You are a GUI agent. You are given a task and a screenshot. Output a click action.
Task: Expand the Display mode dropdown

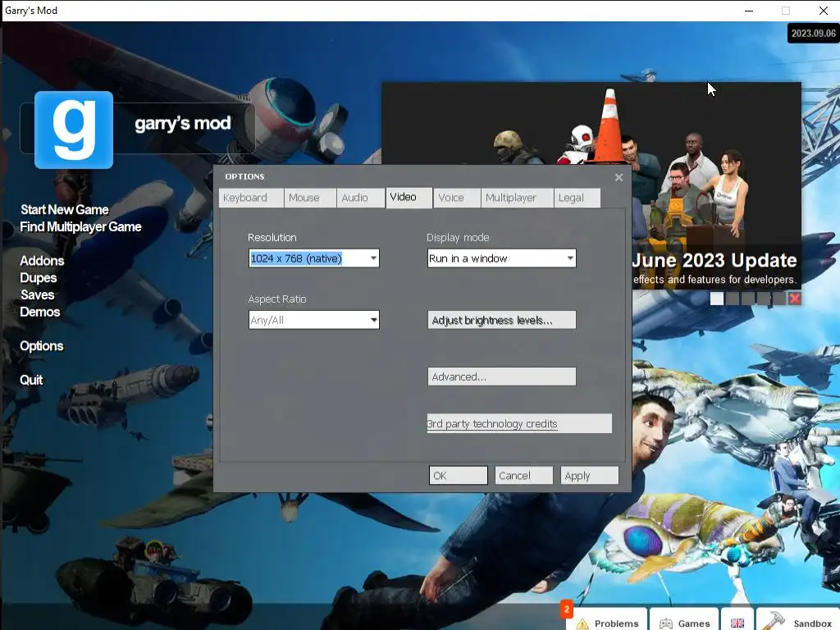point(501,258)
